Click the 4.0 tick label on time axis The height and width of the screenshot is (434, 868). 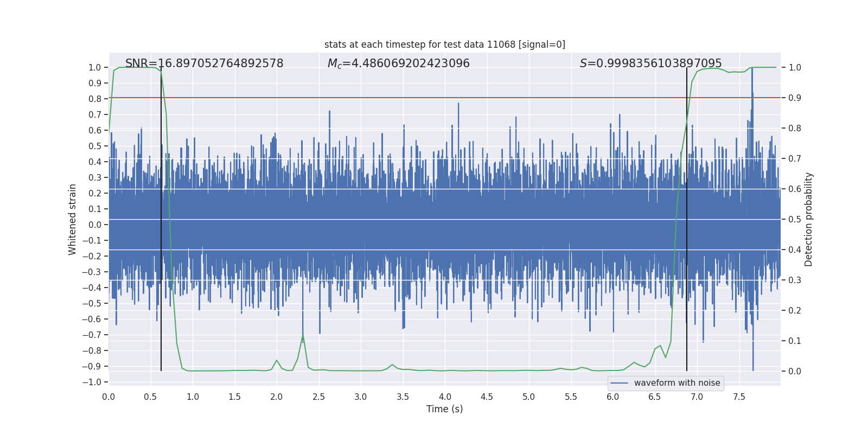pos(445,397)
